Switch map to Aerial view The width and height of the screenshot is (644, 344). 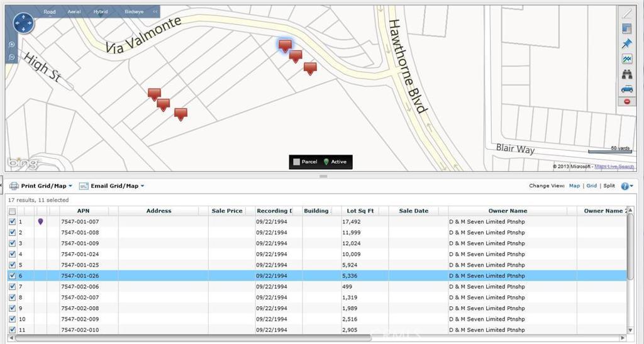point(74,12)
